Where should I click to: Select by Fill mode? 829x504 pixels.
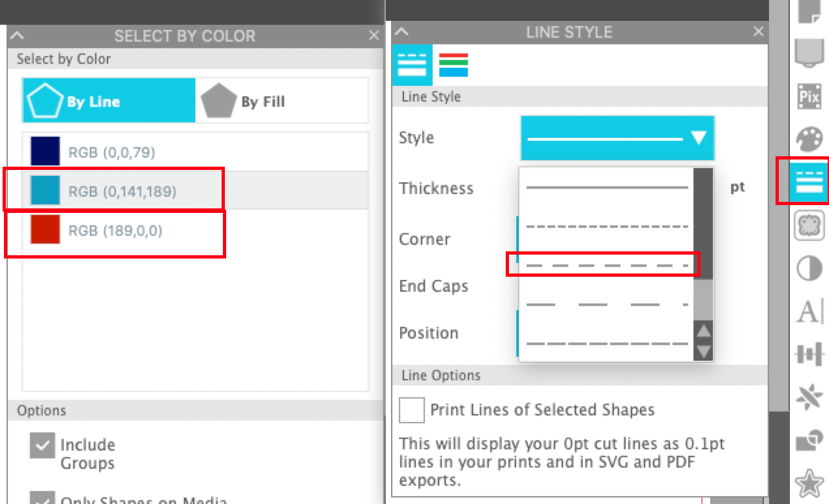click(x=282, y=101)
